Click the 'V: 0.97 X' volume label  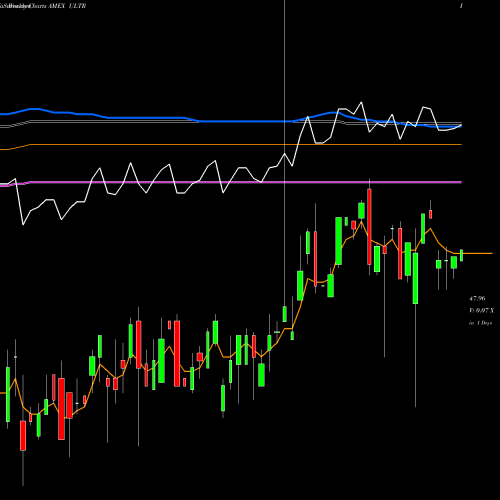(481, 311)
